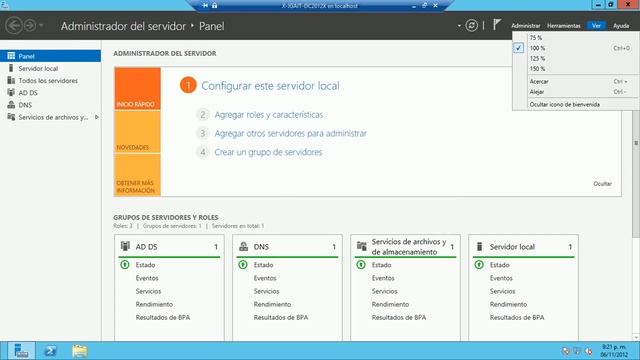This screenshot has height=360, width=640.
Task: Open Servicios in Servidor local tile
Action: (502, 291)
